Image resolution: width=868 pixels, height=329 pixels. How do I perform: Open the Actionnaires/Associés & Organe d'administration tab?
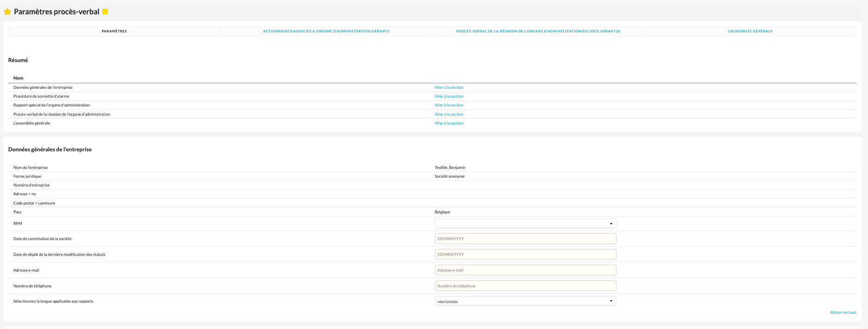pyautogui.click(x=326, y=31)
